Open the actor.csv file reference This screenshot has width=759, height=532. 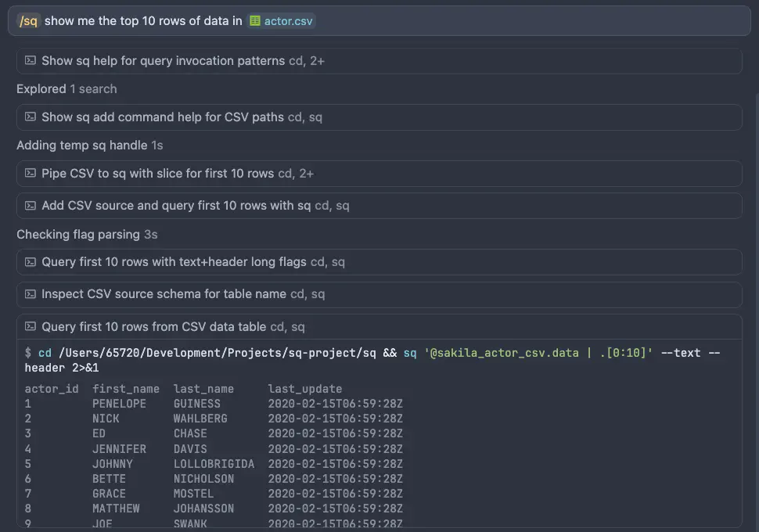(x=288, y=21)
